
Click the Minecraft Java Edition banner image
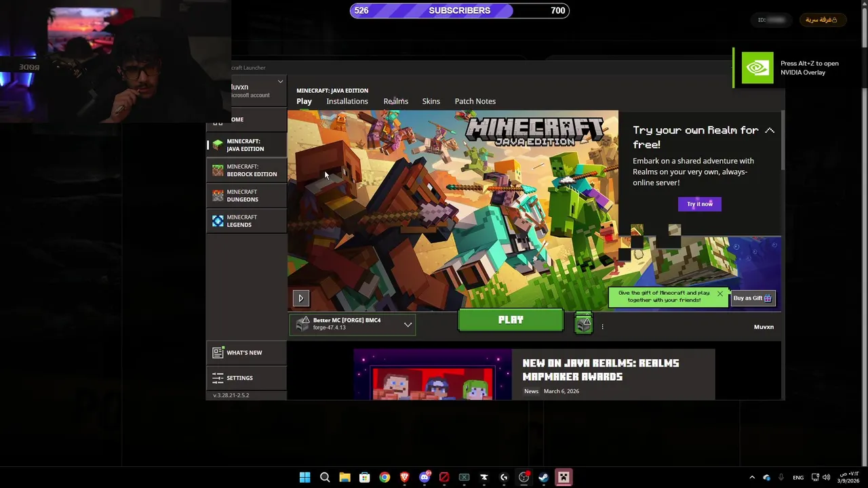pyautogui.click(x=453, y=211)
